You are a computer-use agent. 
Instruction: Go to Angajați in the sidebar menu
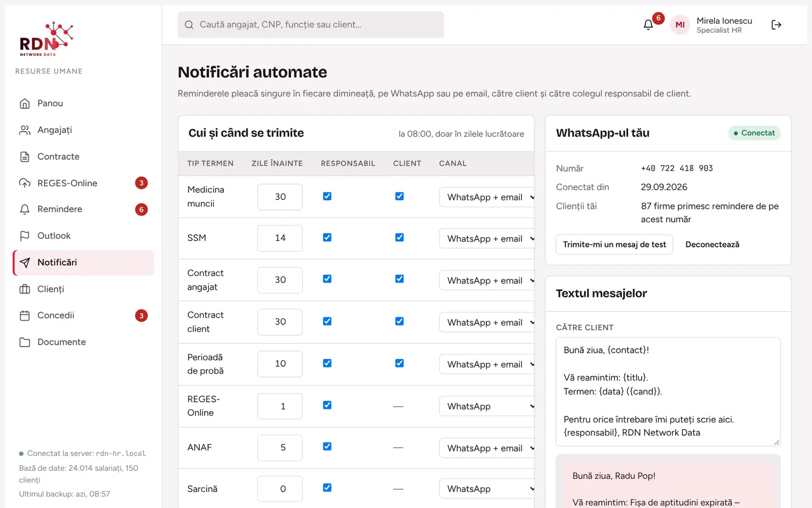[x=83, y=130]
